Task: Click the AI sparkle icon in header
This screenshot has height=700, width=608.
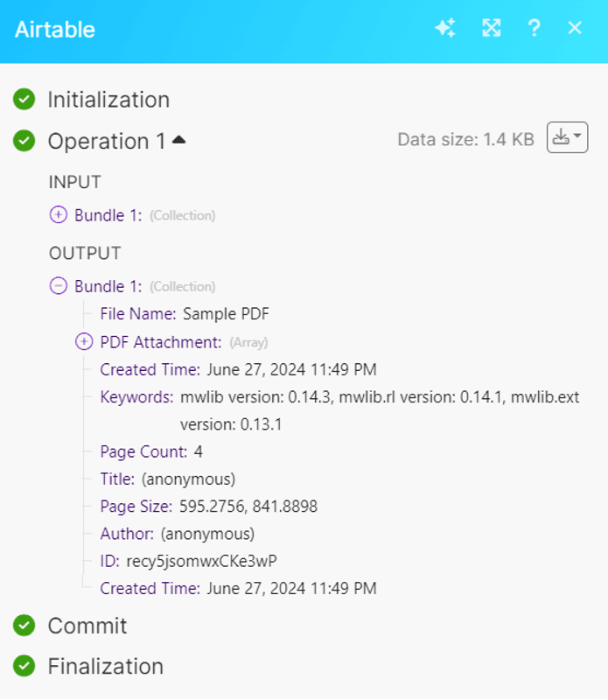Action: 445,28
